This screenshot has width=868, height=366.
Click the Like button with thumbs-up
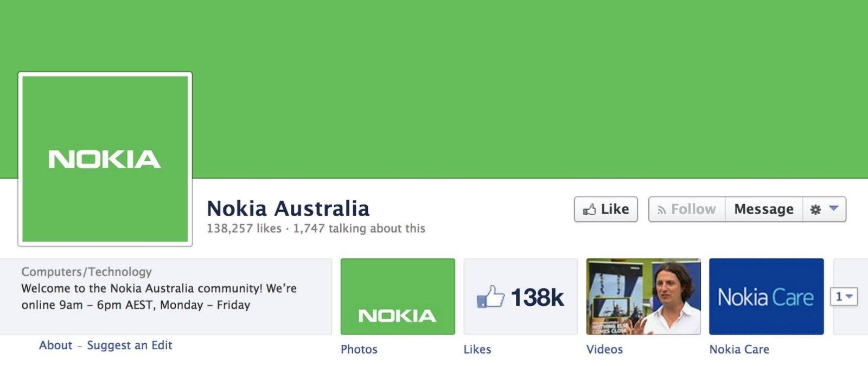[605, 209]
